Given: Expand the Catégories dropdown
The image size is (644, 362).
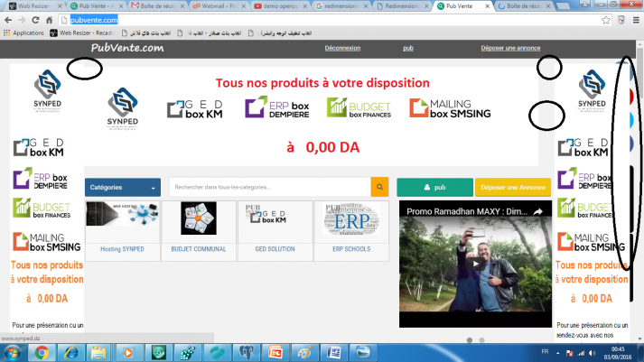Looking at the screenshot, I should click(123, 188).
